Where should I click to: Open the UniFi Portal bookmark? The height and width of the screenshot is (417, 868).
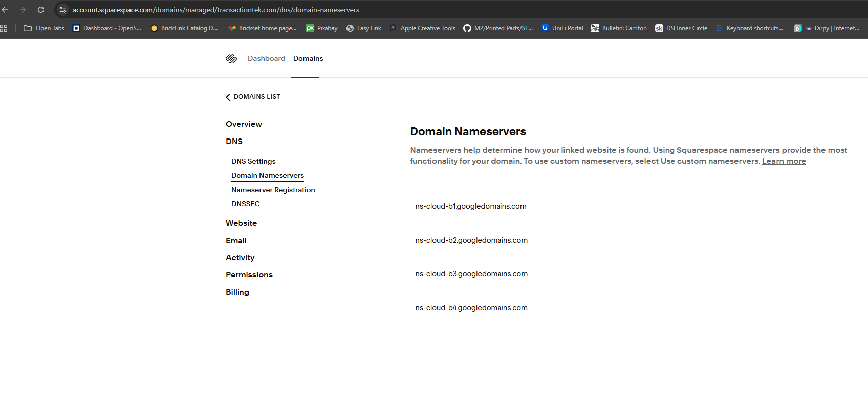coord(562,28)
